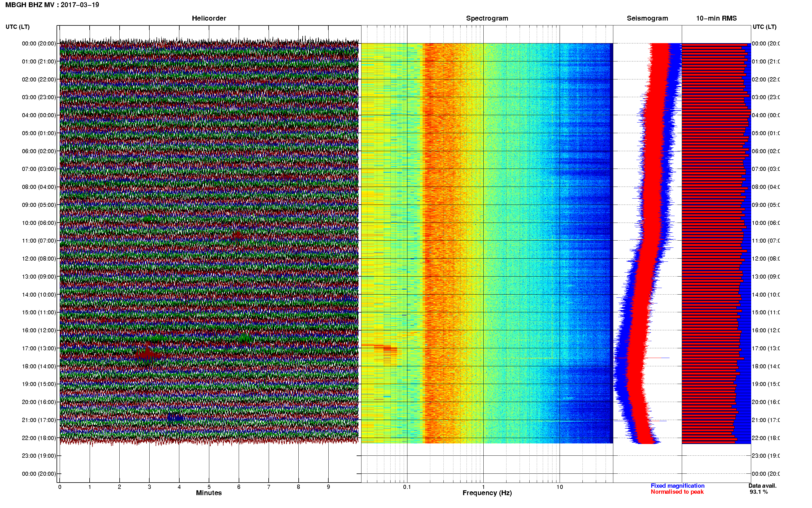Click left-axis time label "21:00 (17:00)"
812x508 pixels.
[x=39, y=420]
